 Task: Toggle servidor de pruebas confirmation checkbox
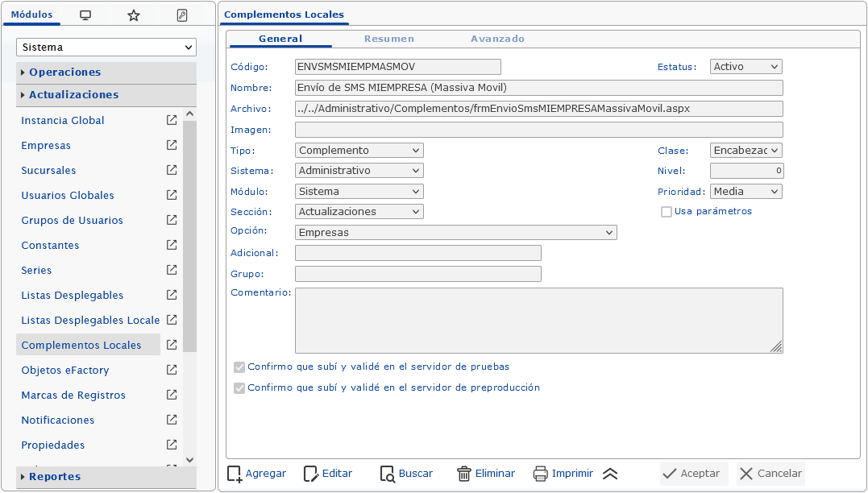point(239,367)
